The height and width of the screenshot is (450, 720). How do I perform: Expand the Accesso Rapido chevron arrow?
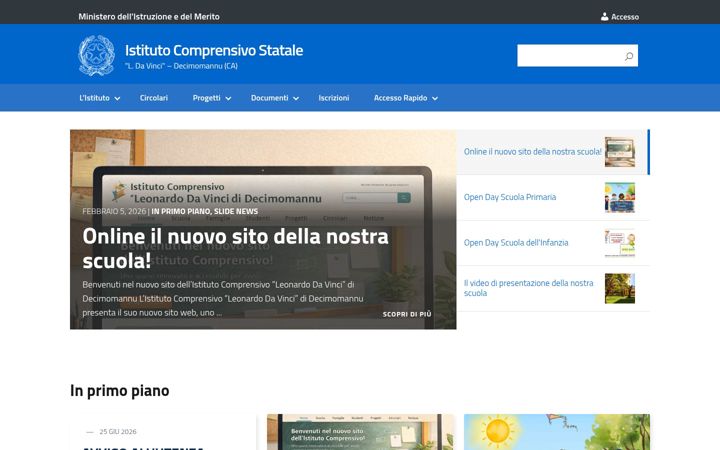point(435,98)
